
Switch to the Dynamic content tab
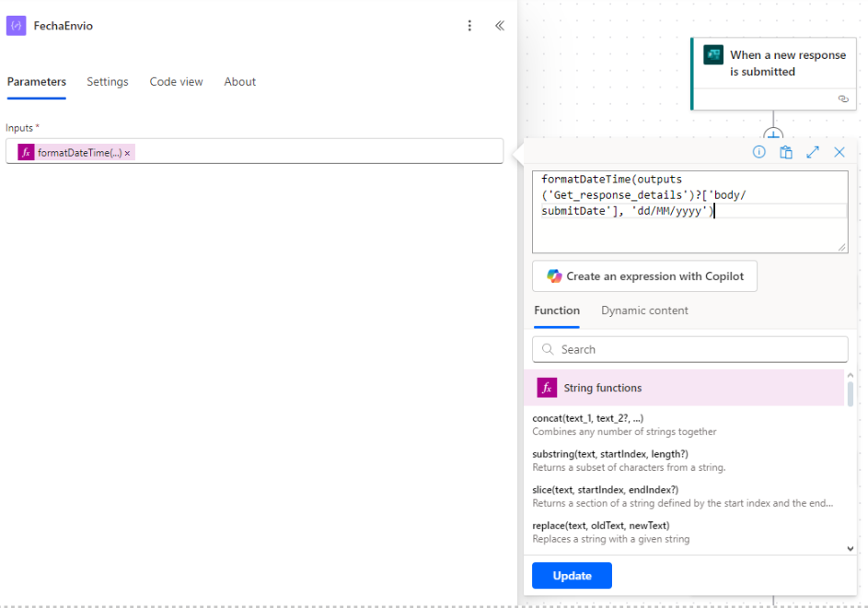click(x=644, y=310)
